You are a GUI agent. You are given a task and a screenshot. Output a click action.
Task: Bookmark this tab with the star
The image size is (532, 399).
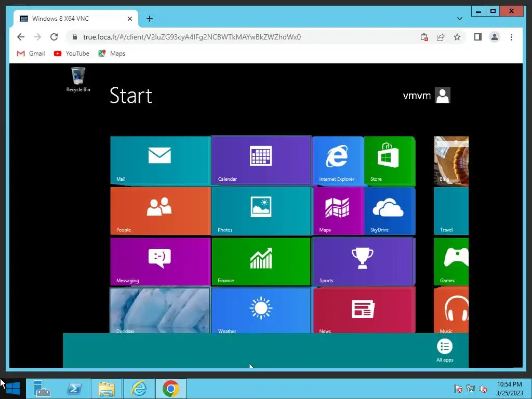[x=457, y=37]
